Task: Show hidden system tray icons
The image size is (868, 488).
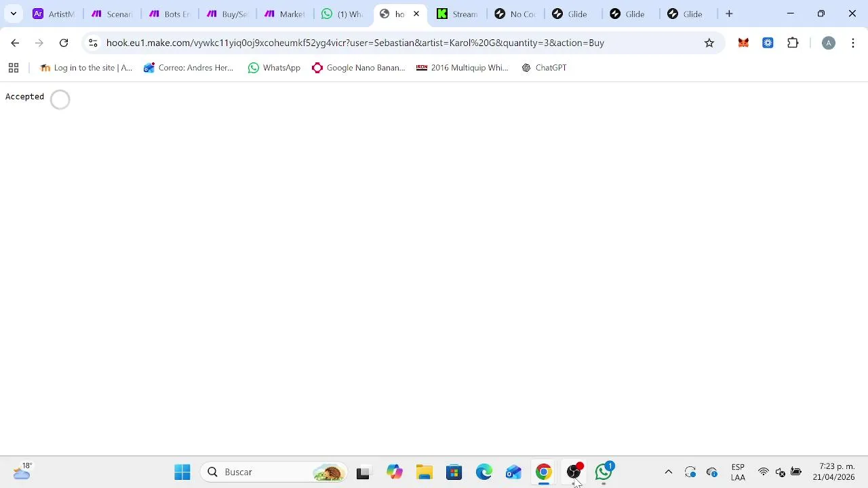Action: (x=669, y=472)
